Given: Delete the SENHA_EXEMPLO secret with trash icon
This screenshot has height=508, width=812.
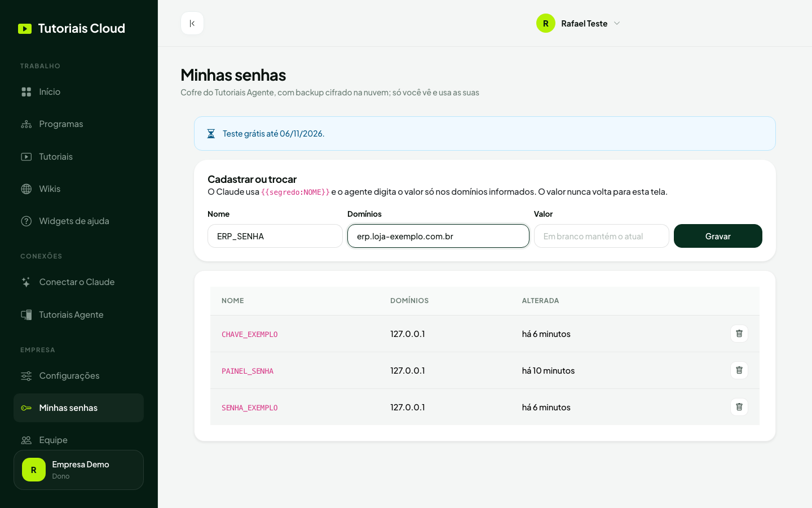Looking at the screenshot, I should (x=739, y=407).
